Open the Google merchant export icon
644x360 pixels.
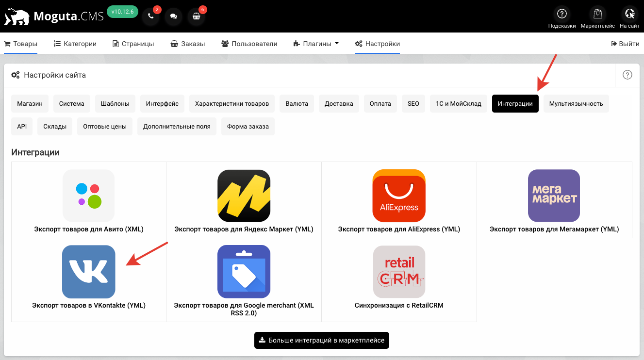tap(244, 272)
